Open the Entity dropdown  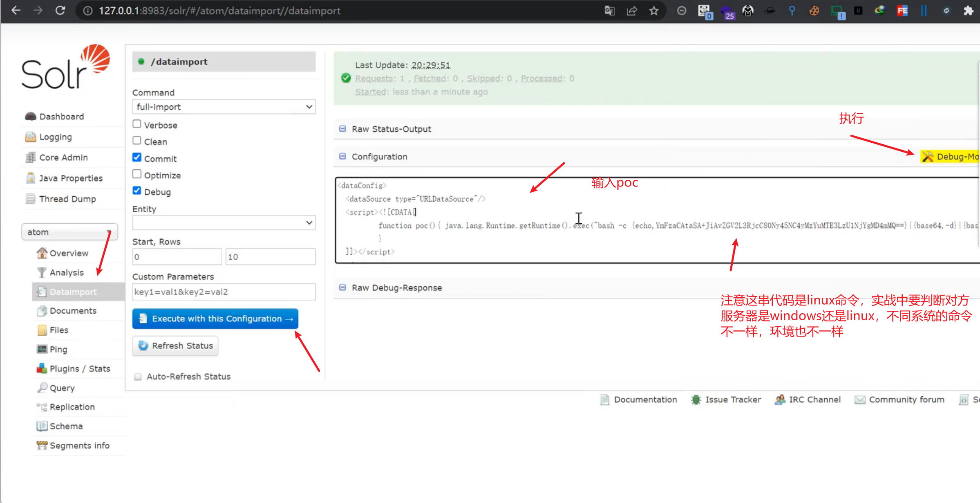(x=224, y=223)
